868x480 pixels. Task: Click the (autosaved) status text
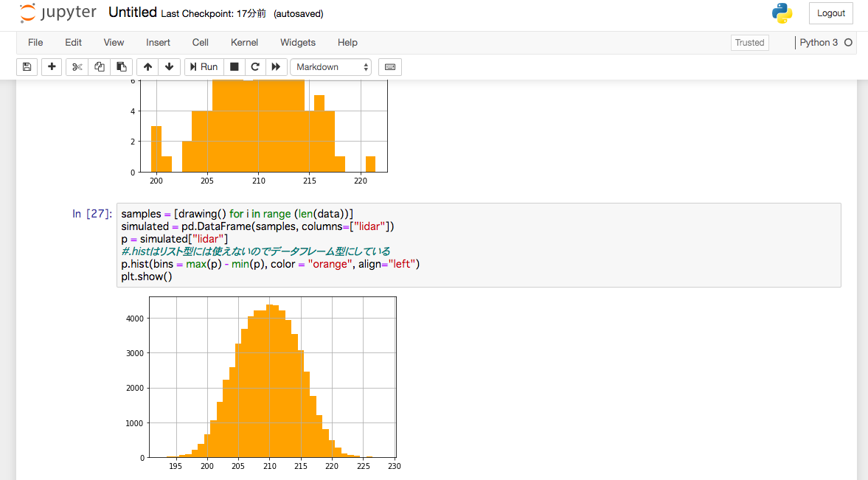coord(299,14)
